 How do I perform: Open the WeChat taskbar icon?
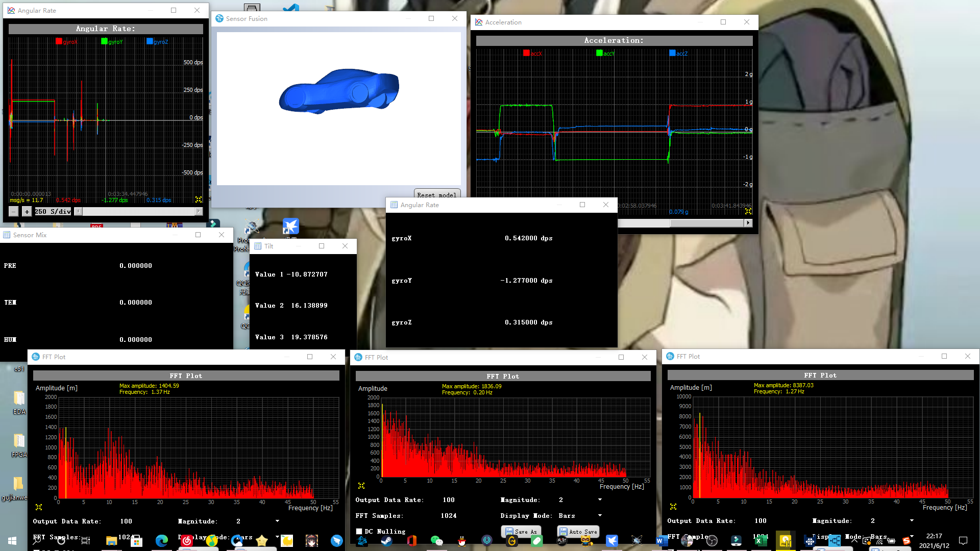click(x=436, y=541)
